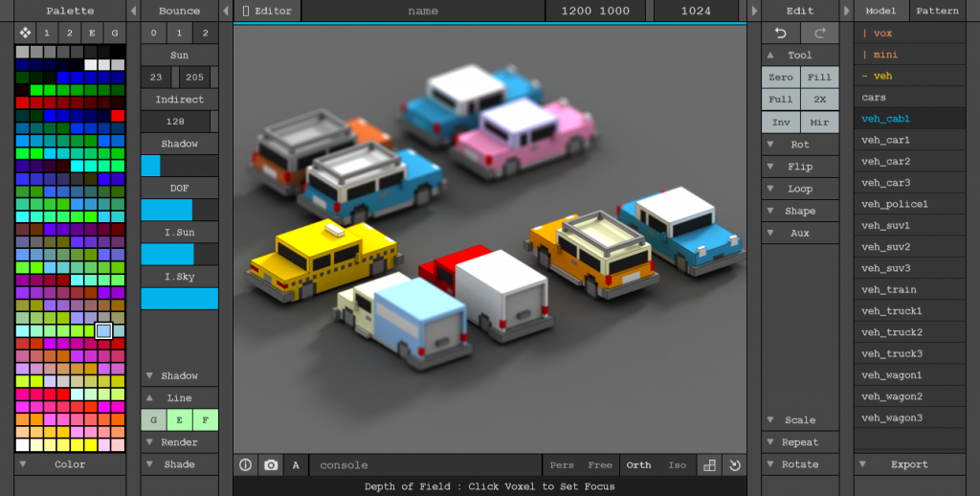Switch the camera to Pers mode
This screenshot has width=980, height=496.
(x=562, y=465)
